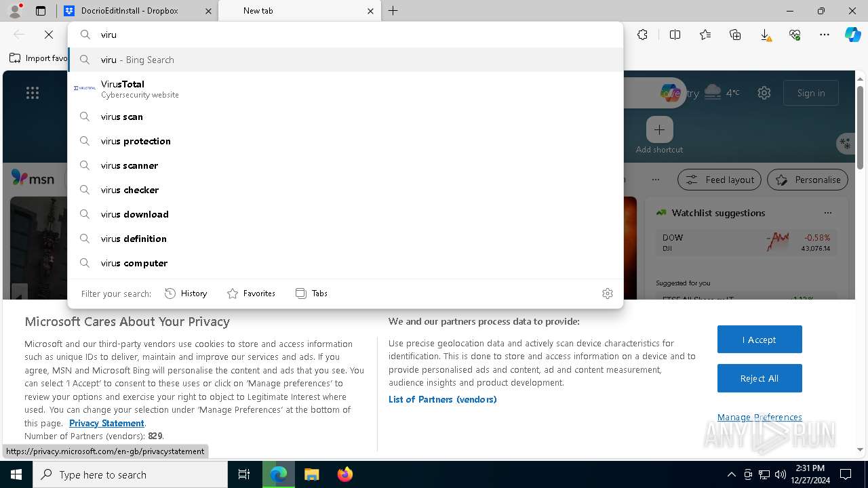Select 'virus protection' suggestion
868x488 pixels.
pos(345,141)
